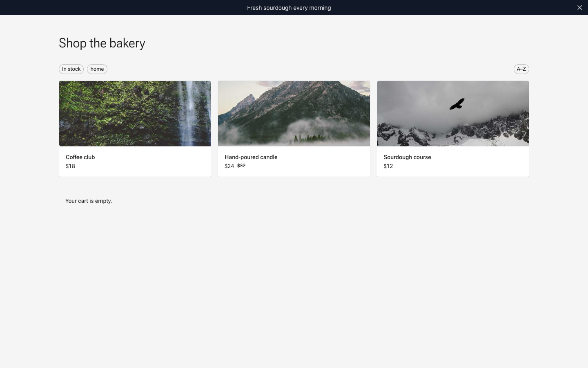Select the $24 candle sale price
Image resolution: width=588 pixels, height=368 pixels.
click(229, 166)
